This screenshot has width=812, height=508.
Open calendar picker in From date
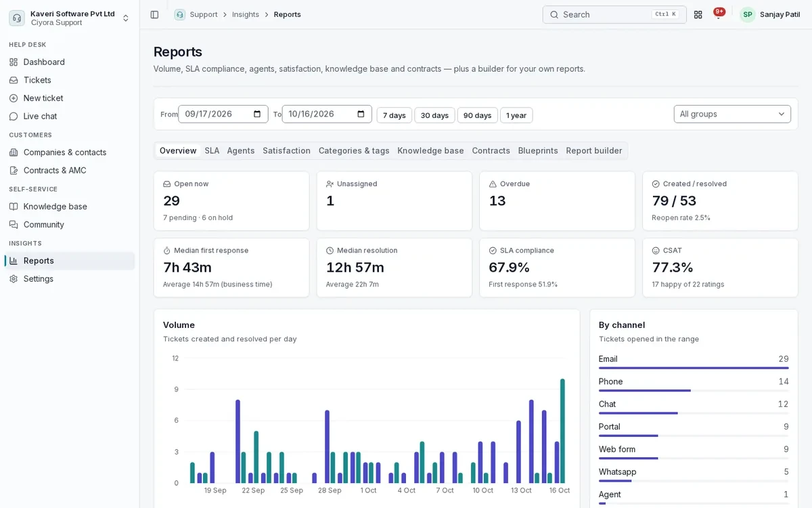point(257,114)
